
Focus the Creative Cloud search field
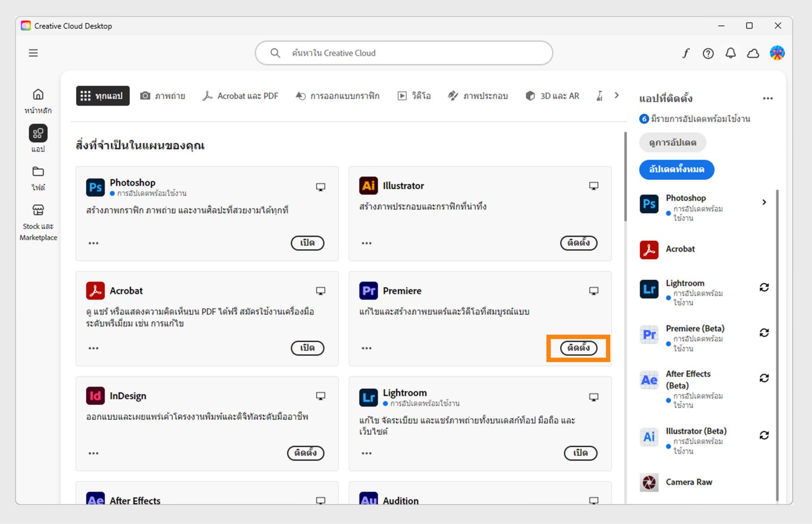[404, 53]
